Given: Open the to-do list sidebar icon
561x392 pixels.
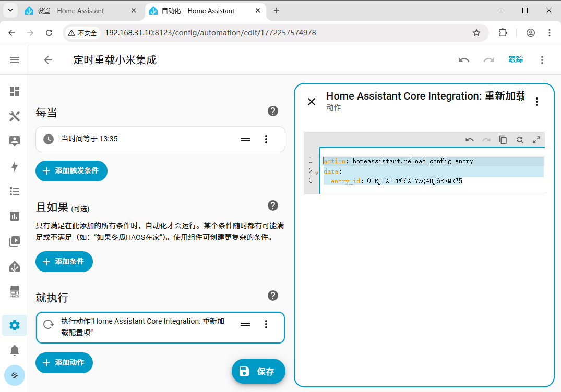Looking at the screenshot, I should (15, 191).
